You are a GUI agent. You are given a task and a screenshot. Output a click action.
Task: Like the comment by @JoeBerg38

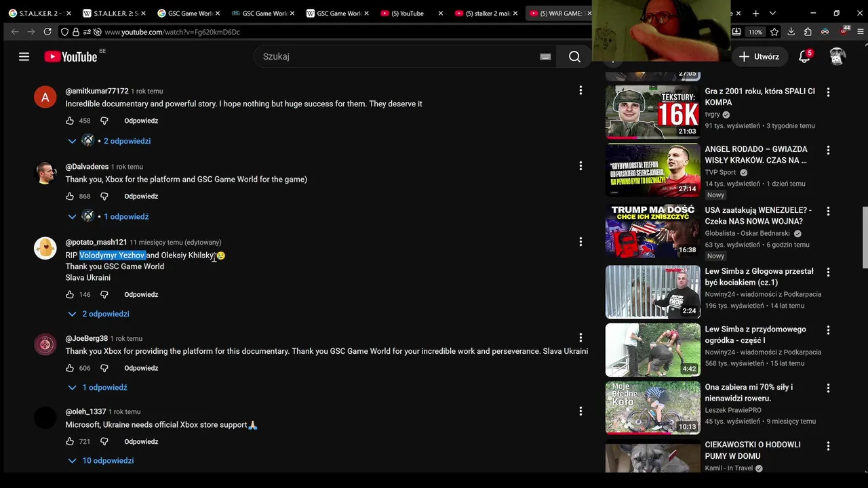(x=70, y=368)
